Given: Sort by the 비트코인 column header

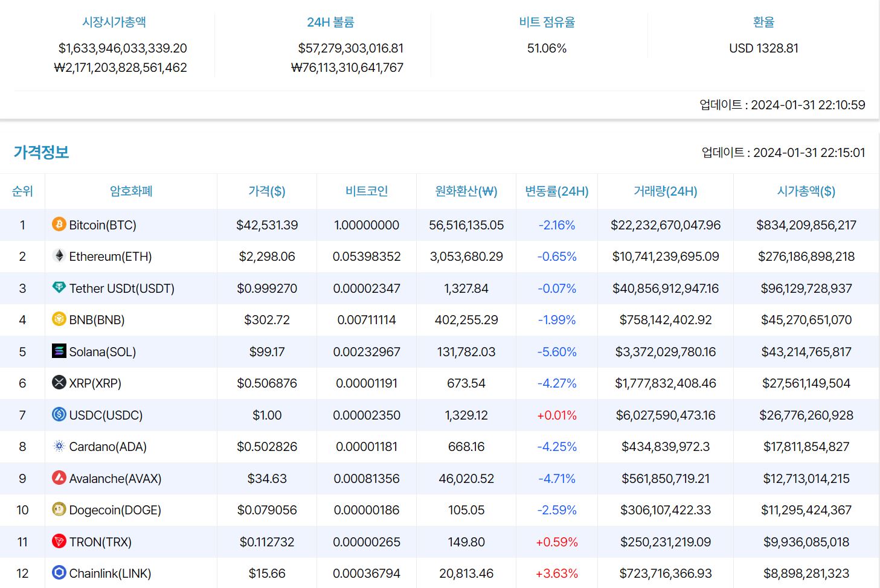Looking at the screenshot, I should pos(367,191).
